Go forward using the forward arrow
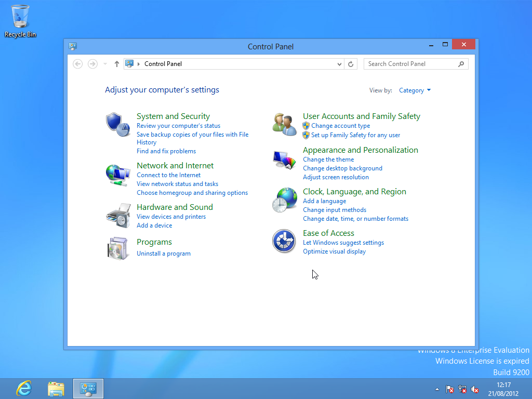Screen dimensions: 532x399 [92, 64]
